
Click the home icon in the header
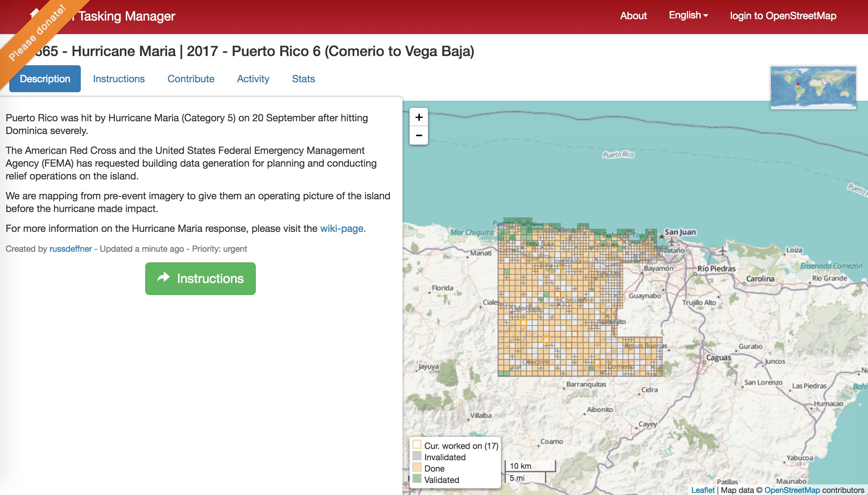coord(34,14)
